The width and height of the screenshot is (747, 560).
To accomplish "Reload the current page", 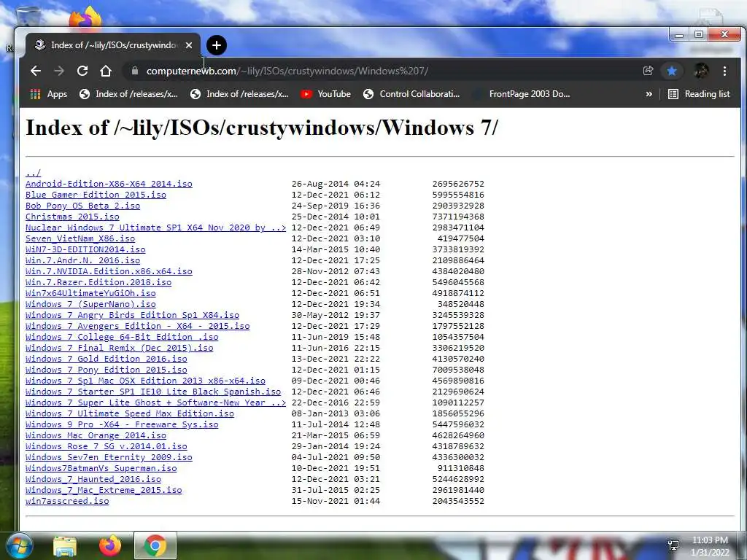I will click(82, 71).
